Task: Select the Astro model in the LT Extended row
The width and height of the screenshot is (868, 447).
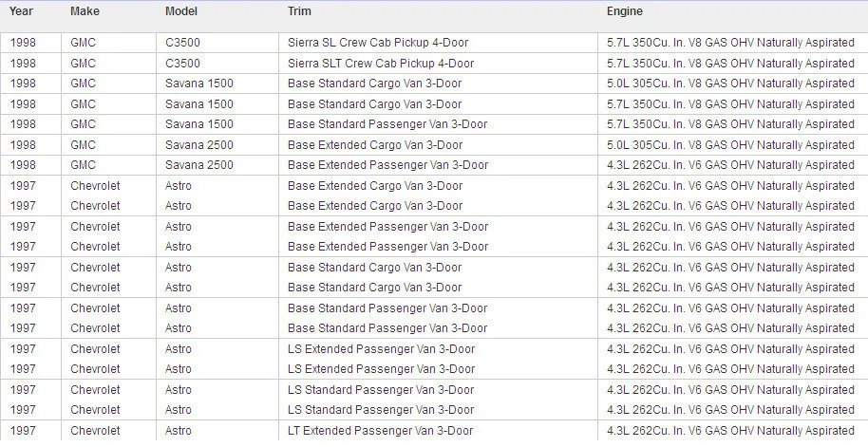Action: tap(179, 431)
